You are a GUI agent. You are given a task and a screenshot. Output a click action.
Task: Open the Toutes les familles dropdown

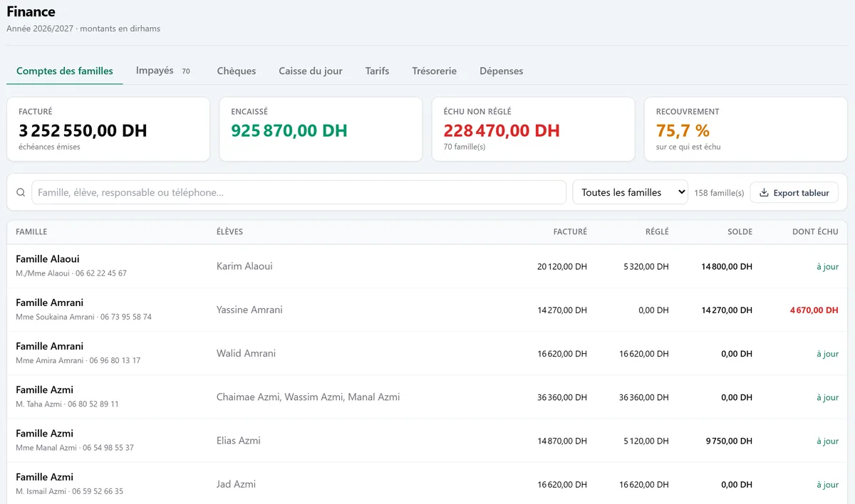coord(630,192)
